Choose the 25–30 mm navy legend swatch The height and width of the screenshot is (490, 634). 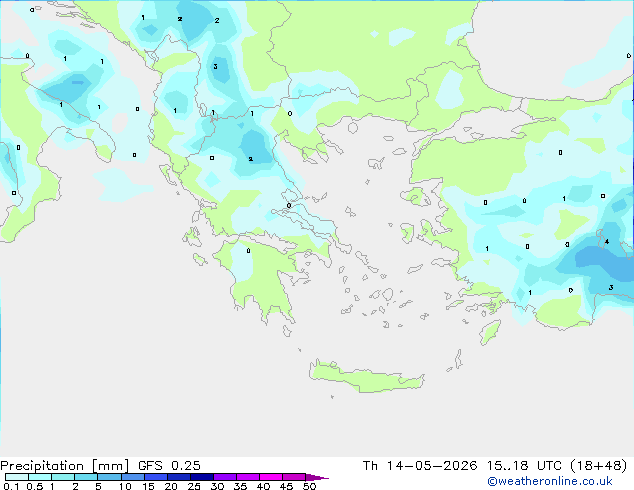(202, 477)
